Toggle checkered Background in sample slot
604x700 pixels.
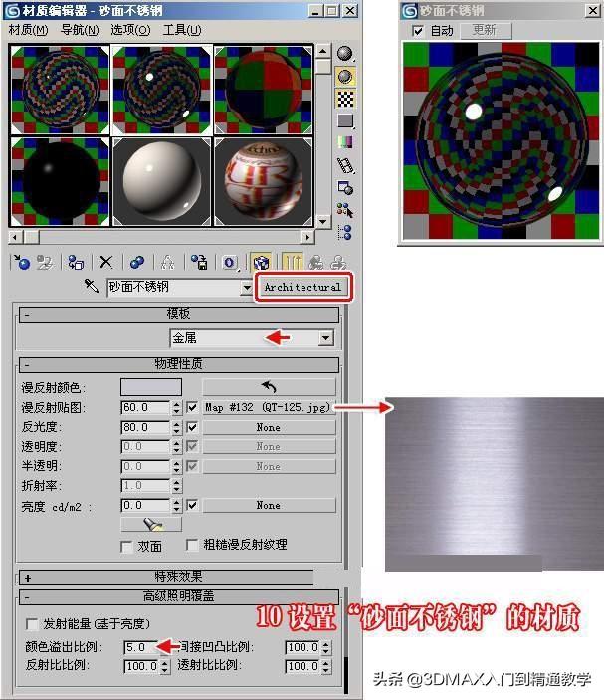tap(345, 99)
